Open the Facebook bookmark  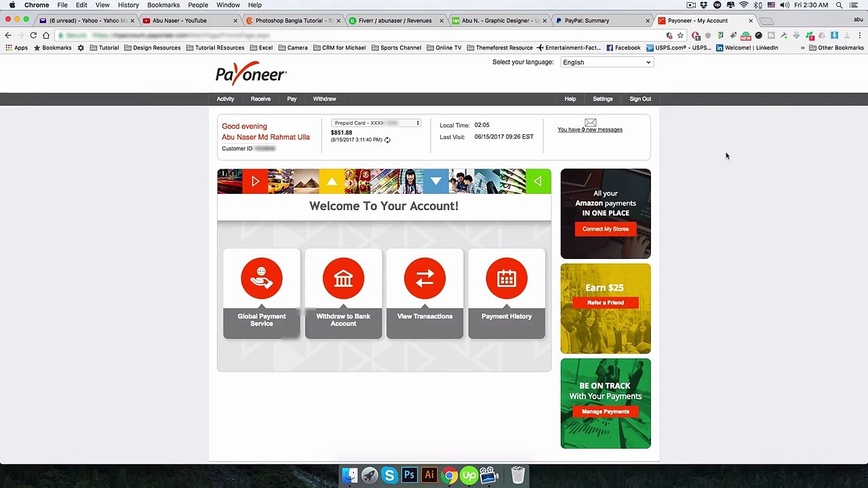pyautogui.click(x=623, y=48)
